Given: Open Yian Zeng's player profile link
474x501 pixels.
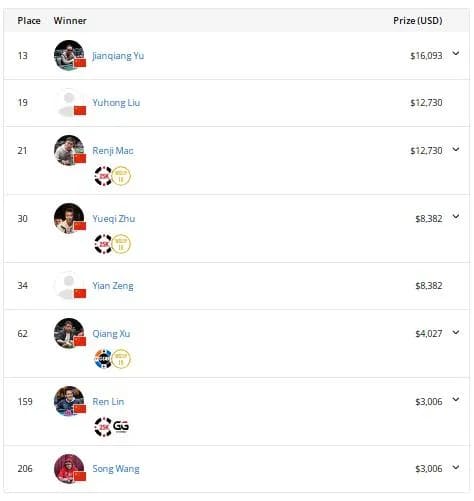Looking at the screenshot, I should pos(113,286).
